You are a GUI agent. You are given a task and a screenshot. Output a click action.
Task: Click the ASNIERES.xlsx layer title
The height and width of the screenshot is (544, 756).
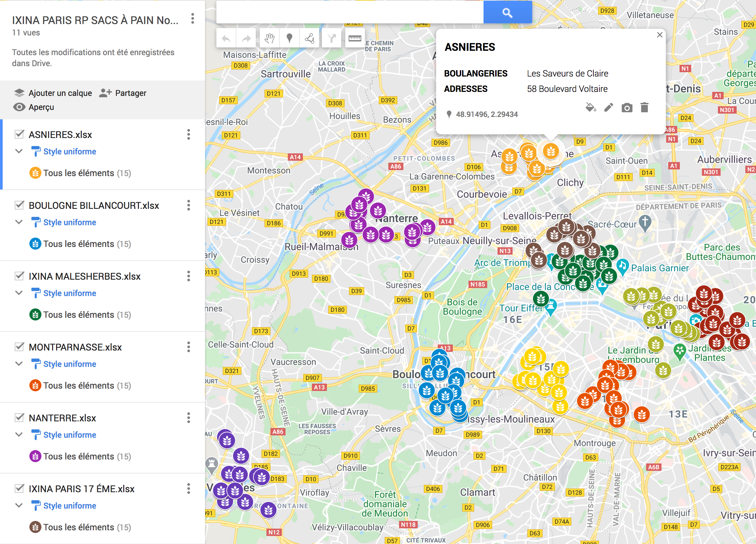(x=60, y=135)
